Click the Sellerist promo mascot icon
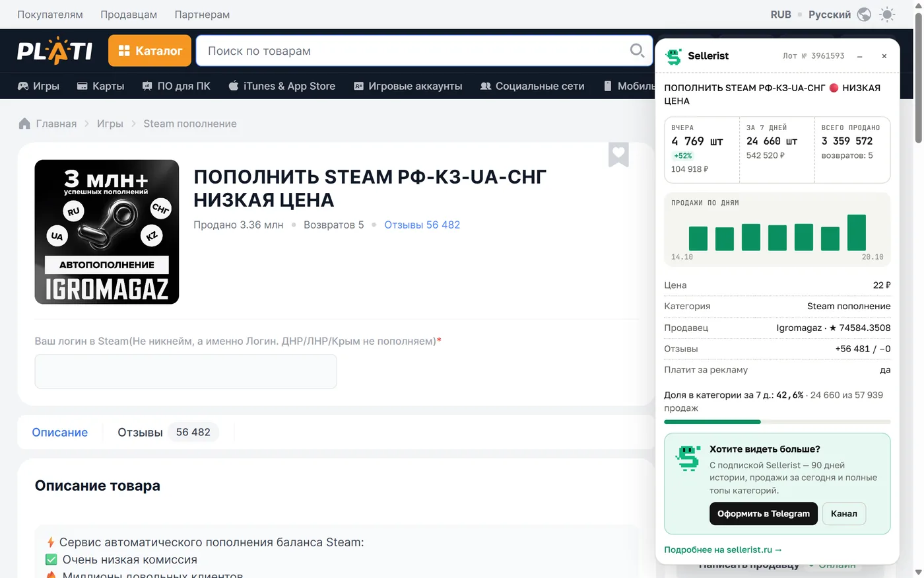 688,458
